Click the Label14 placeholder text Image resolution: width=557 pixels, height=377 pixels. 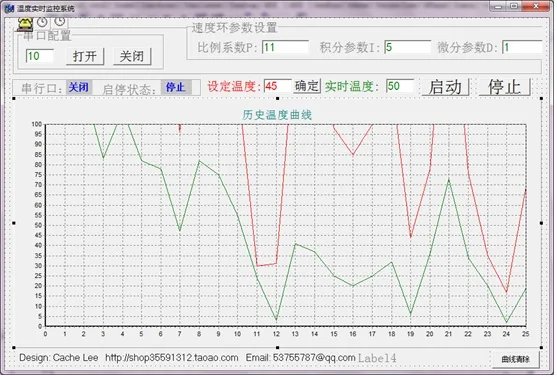coord(377,358)
